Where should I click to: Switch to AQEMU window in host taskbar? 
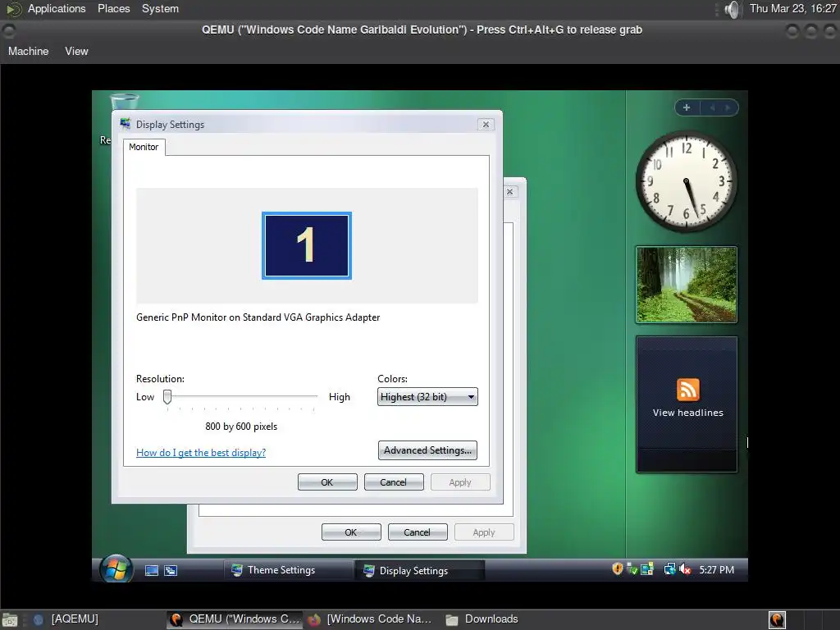pyautogui.click(x=67, y=619)
